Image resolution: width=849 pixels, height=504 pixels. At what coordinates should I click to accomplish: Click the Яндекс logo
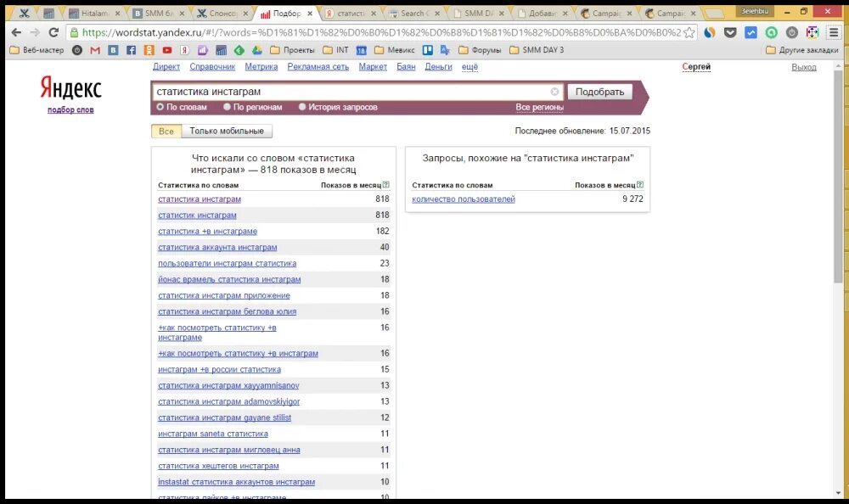point(71,87)
